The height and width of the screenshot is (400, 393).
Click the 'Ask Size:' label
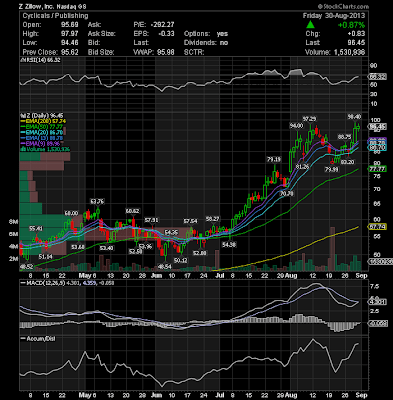tap(102, 34)
